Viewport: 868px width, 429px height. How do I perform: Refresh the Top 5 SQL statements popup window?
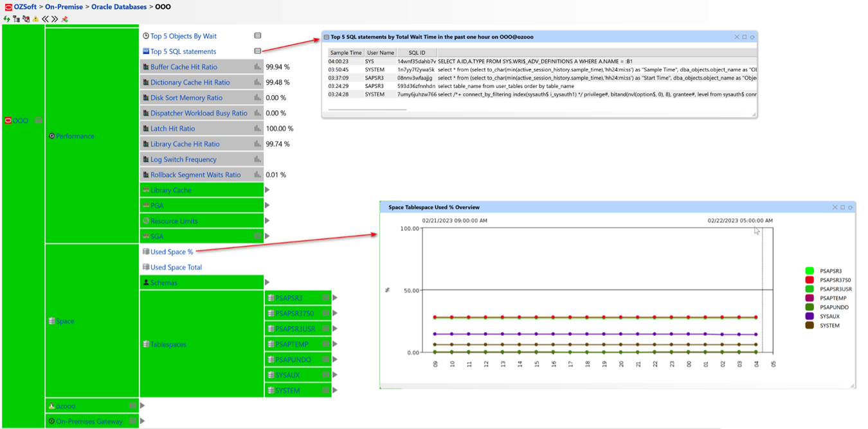coord(751,37)
